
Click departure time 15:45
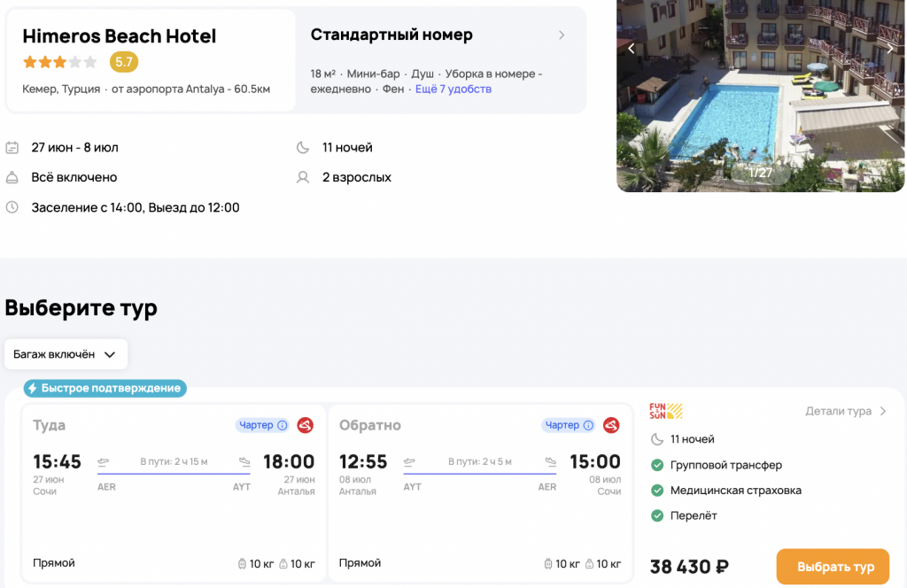tap(58, 461)
